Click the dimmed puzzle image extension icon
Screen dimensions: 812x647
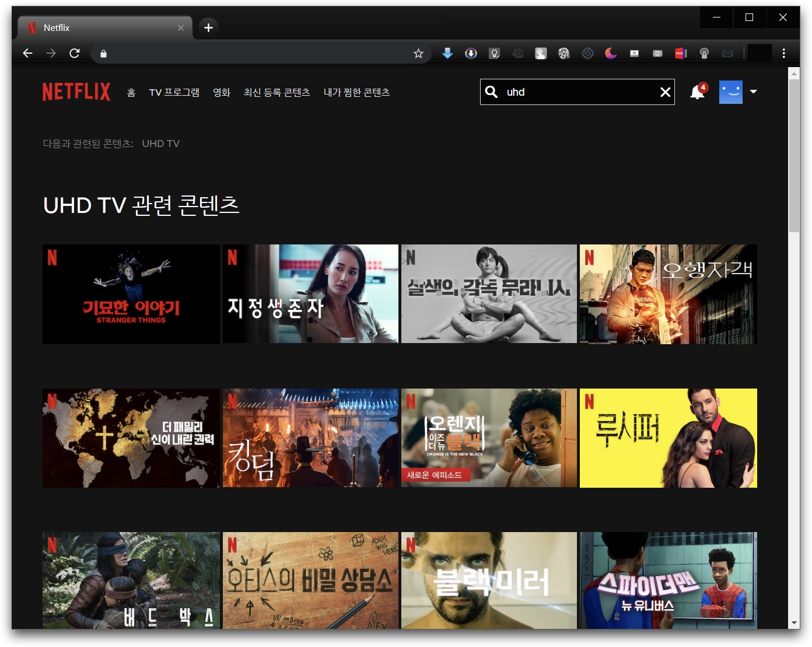coord(517,54)
